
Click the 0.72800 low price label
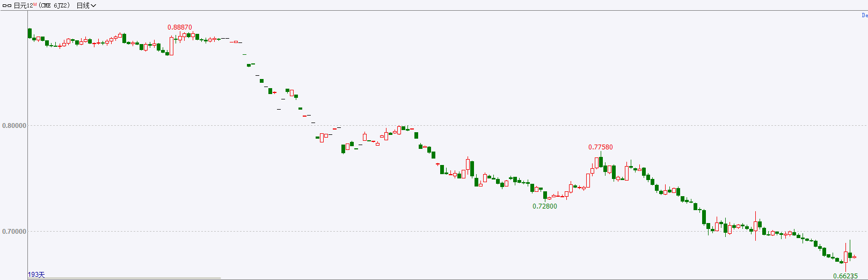coord(545,206)
